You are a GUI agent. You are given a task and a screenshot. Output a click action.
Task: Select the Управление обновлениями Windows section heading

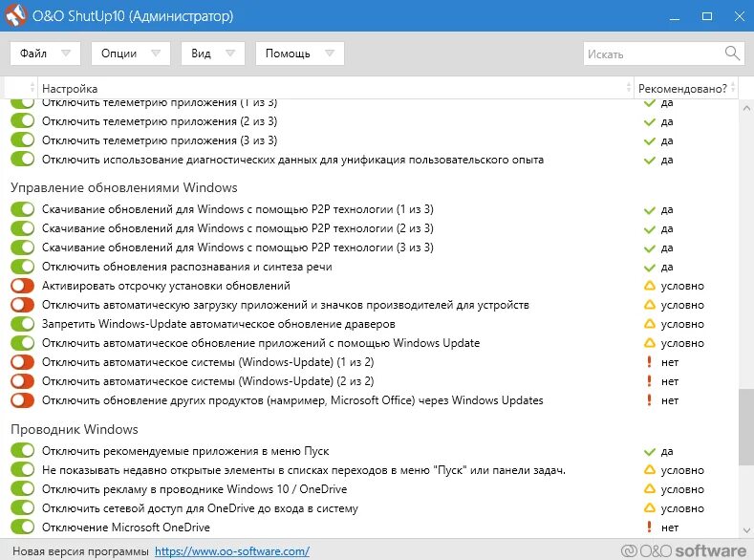[124, 187]
